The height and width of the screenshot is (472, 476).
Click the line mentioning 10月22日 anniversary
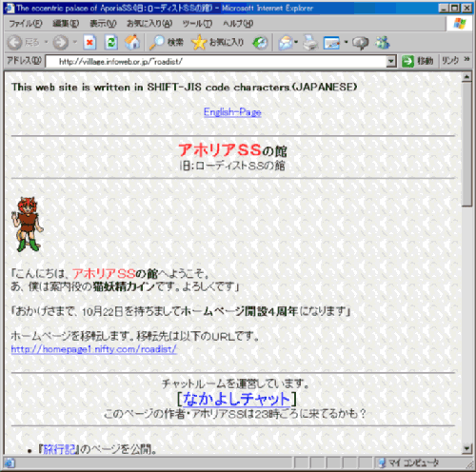[x=181, y=311]
